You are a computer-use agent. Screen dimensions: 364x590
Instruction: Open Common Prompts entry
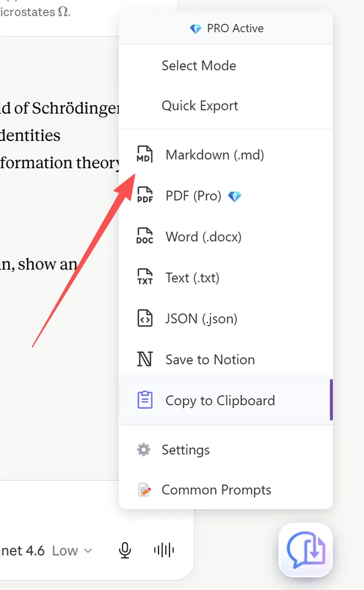tap(225, 490)
